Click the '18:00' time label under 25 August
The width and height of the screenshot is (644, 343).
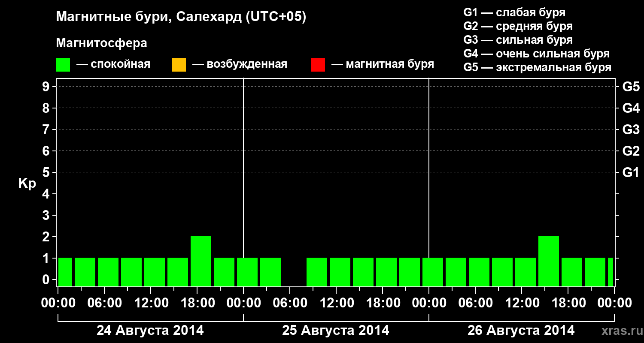(383, 303)
